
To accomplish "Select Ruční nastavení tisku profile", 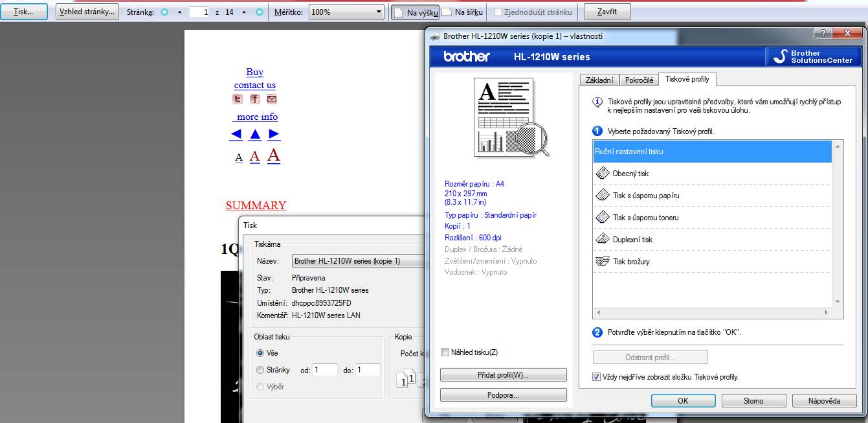I will pyautogui.click(x=713, y=152).
